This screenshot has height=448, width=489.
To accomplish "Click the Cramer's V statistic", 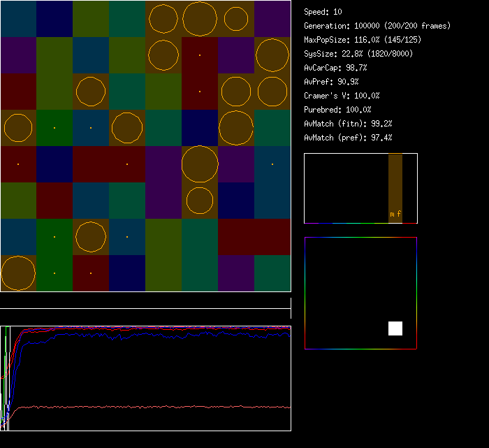I will (342, 96).
